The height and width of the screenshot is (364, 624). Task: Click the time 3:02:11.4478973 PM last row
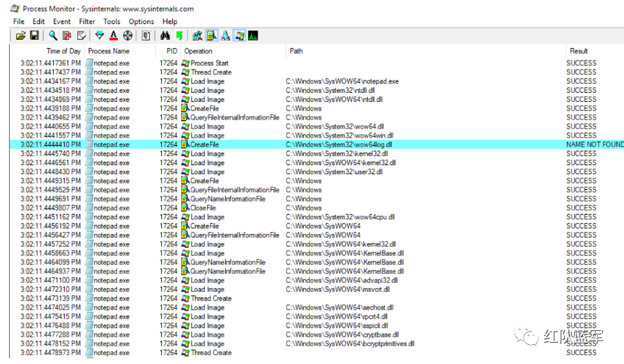point(316,352)
